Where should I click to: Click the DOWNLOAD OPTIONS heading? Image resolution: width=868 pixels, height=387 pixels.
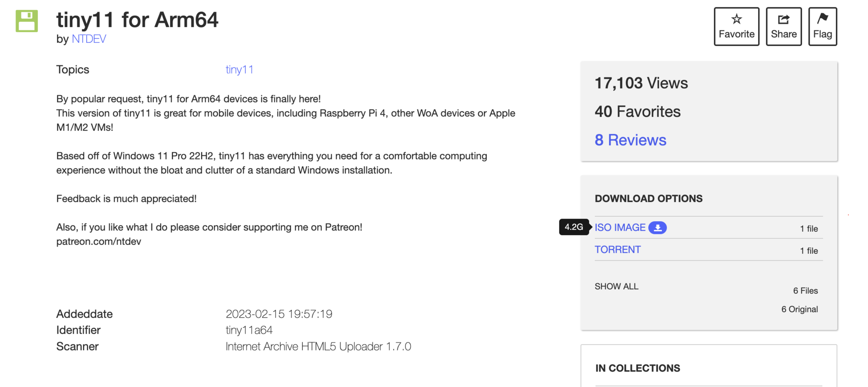tap(648, 199)
